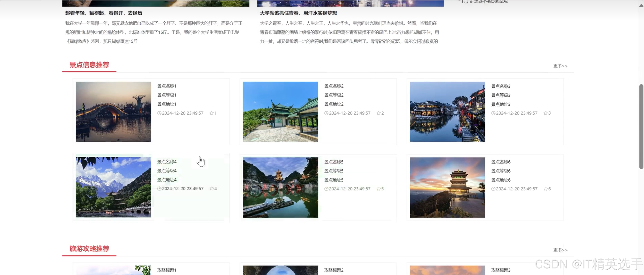Select the title 景点名称2
This screenshot has height=275, width=644.
pyautogui.click(x=334, y=86)
